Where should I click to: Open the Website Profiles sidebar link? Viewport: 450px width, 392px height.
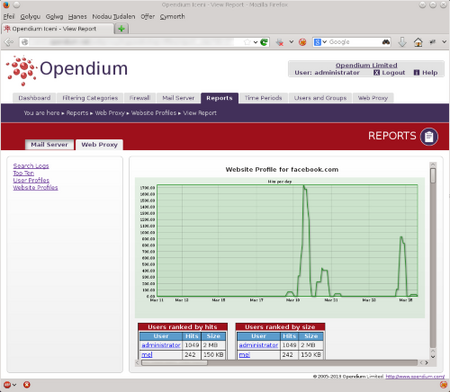click(x=35, y=188)
